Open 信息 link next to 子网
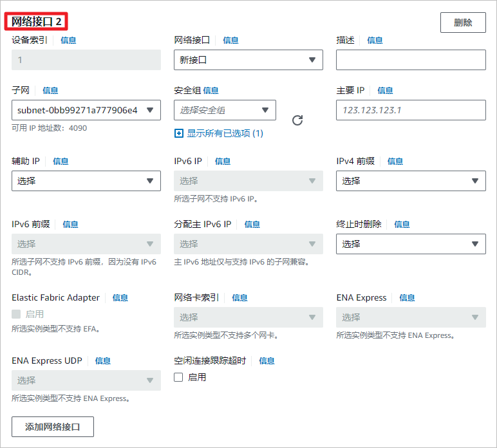This screenshot has width=497, height=448. 50,91
